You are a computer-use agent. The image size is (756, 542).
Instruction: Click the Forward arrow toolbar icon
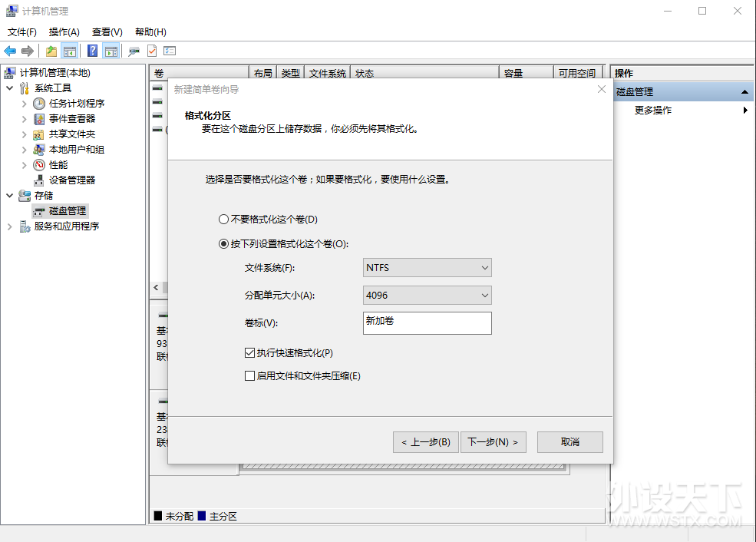[28, 51]
